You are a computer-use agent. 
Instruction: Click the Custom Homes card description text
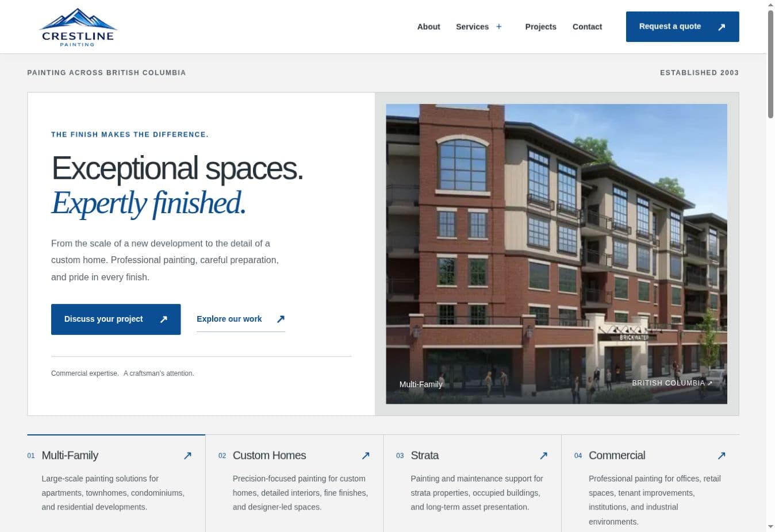(x=300, y=493)
